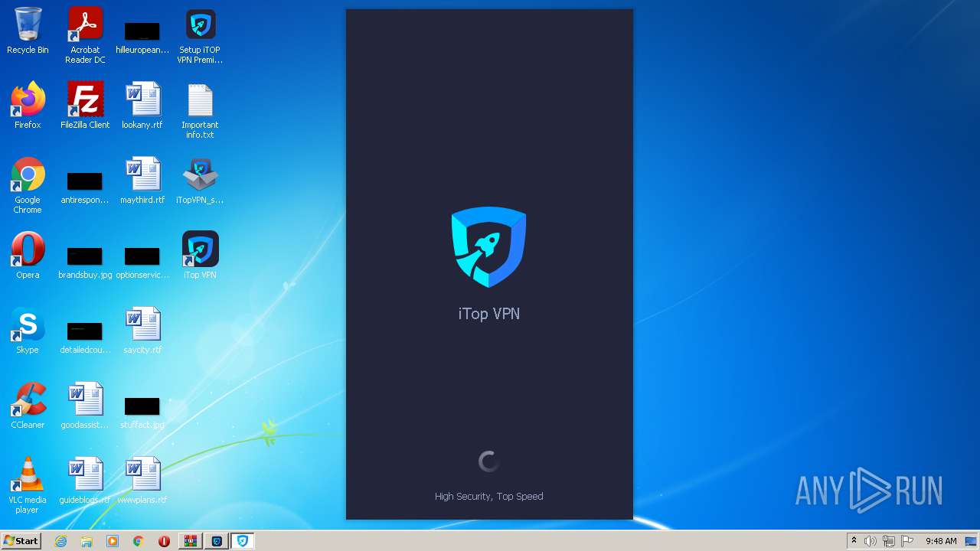Open the network status tray icon
This screenshot has width=980, height=551.
click(889, 541)
